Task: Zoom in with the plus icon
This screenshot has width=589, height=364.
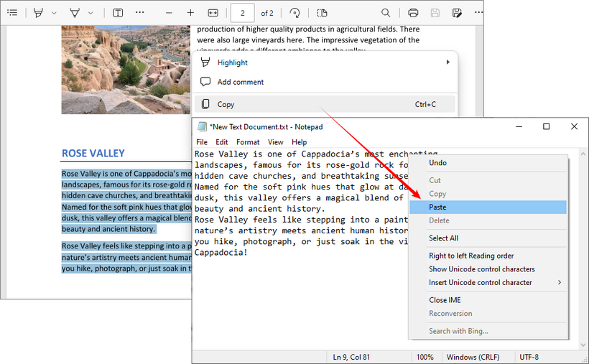Action: tap(190, 13)
